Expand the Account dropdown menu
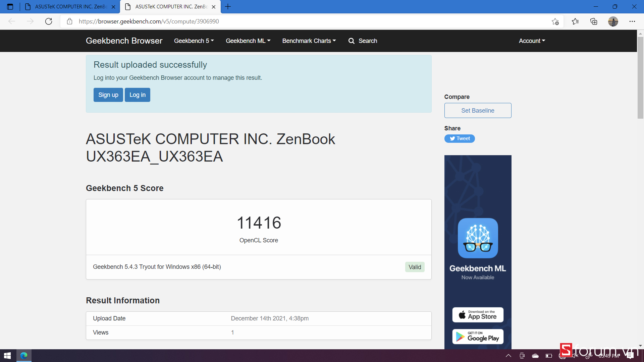 pos(532,41)
